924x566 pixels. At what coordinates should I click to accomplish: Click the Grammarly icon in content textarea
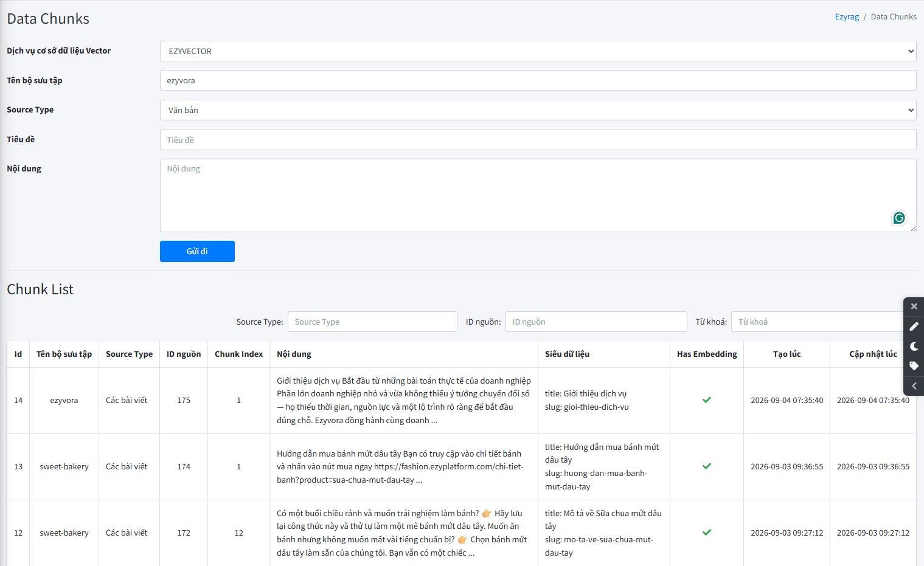(899, 218)
